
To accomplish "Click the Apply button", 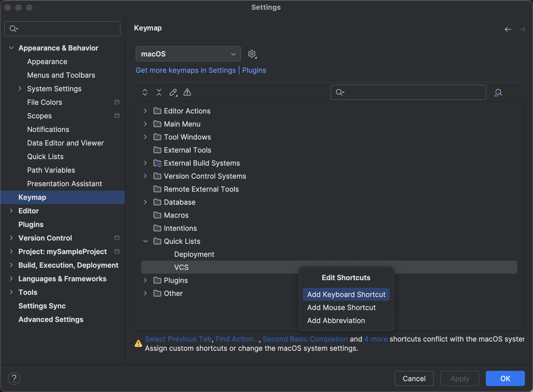I will (459, 378).
